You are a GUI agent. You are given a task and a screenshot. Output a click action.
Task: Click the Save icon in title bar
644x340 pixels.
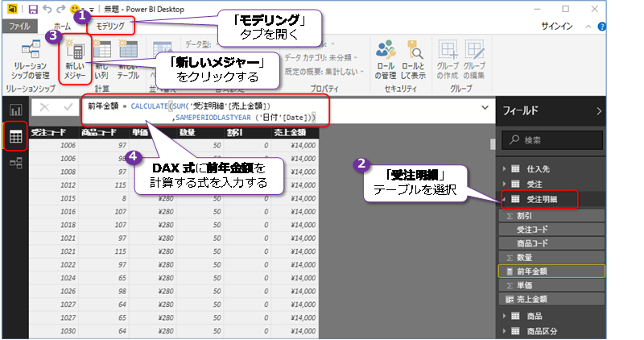click(33, 9)
